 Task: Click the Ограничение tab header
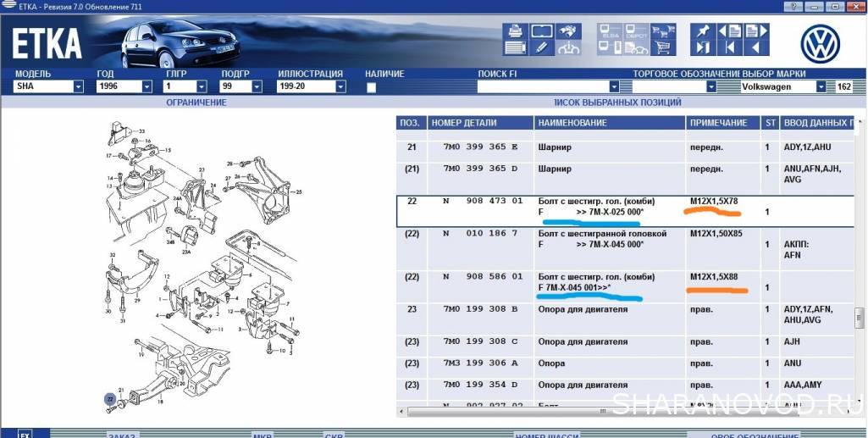point(196,103)
